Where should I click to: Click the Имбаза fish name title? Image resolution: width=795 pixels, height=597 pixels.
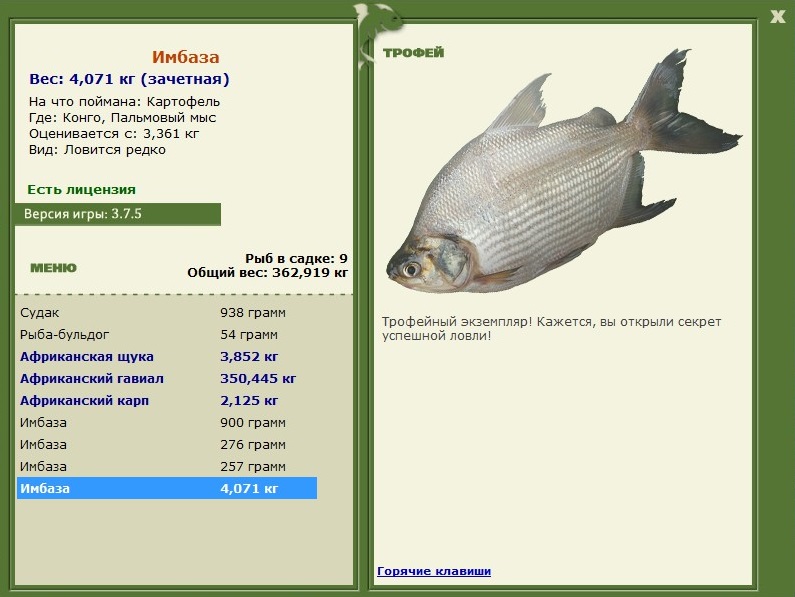pyautogui.click(x=186, y=57)
